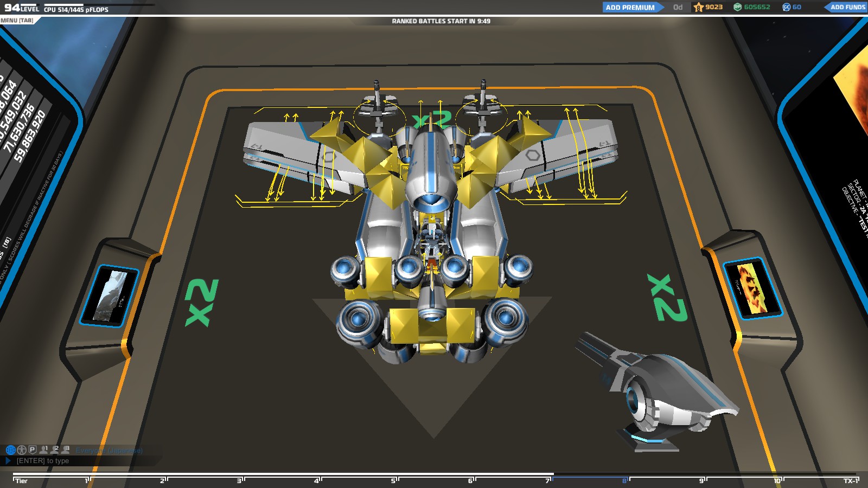Click the right orange planet thumbnail
Image resolution: width=868 pixels, height=488 pixels.
752,288
